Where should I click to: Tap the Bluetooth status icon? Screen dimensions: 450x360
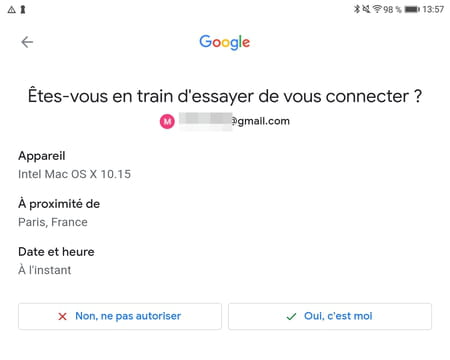[357, 9]
